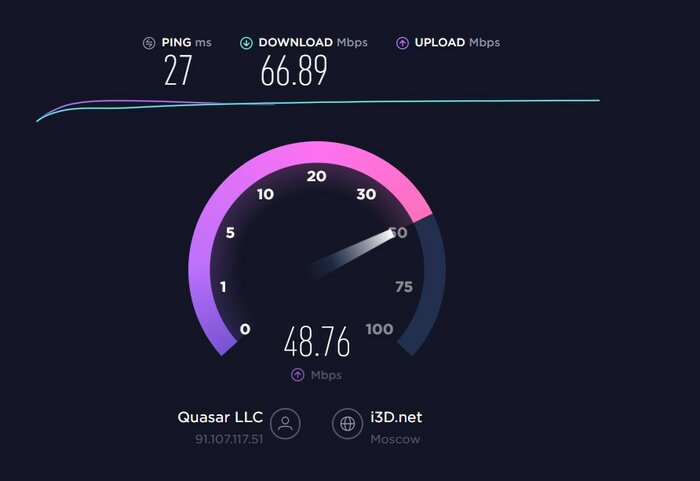This screenshot has height=481, width=700.
Task: Click the globe server icon
Action: [347, 423]
